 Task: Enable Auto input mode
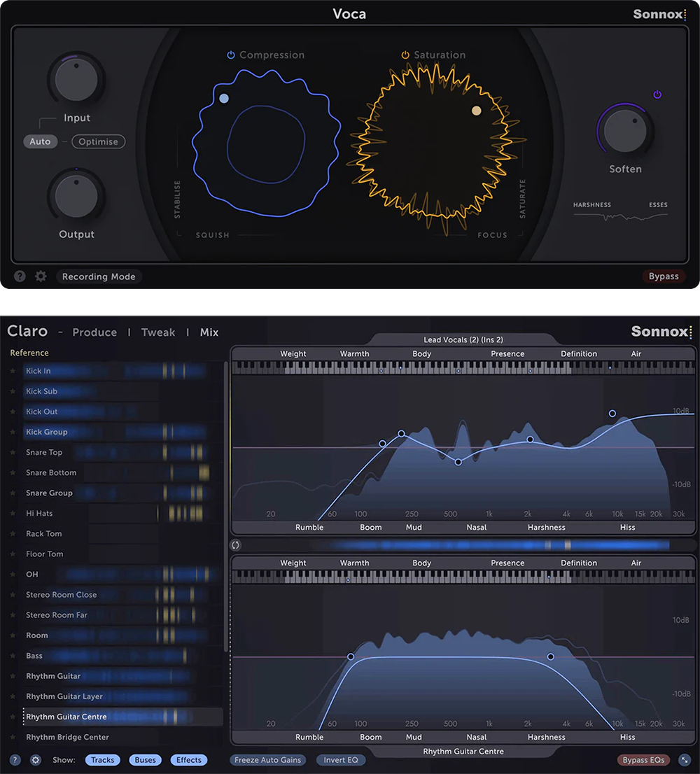pos(40,141)
